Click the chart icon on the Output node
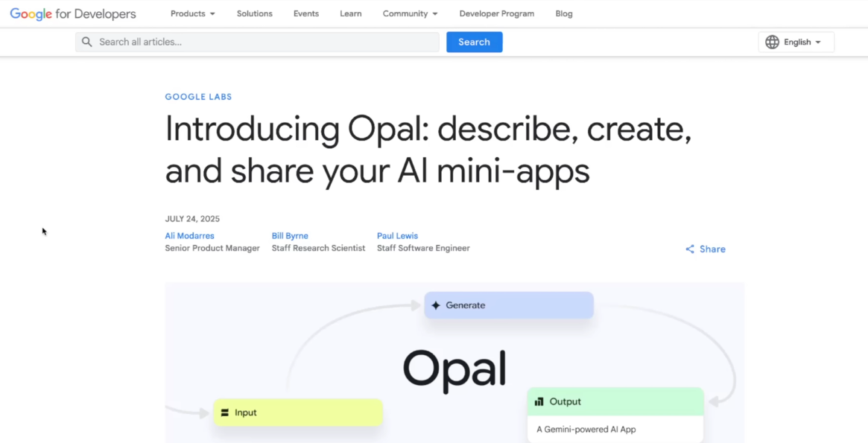The height and width of the screenshot is (443, 868). click(539, 401)
